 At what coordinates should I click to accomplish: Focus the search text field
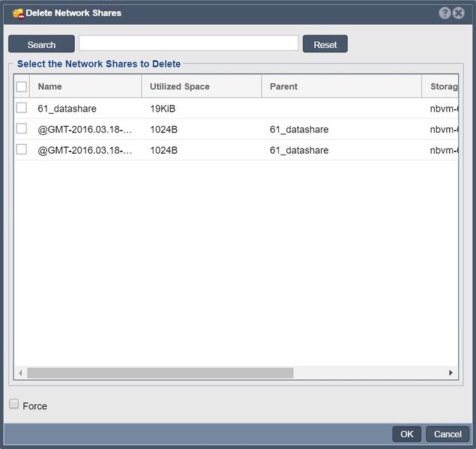(188, 43)
